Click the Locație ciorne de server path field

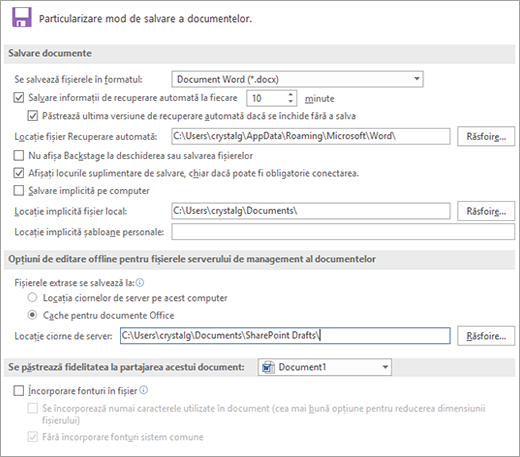(285, 336)
